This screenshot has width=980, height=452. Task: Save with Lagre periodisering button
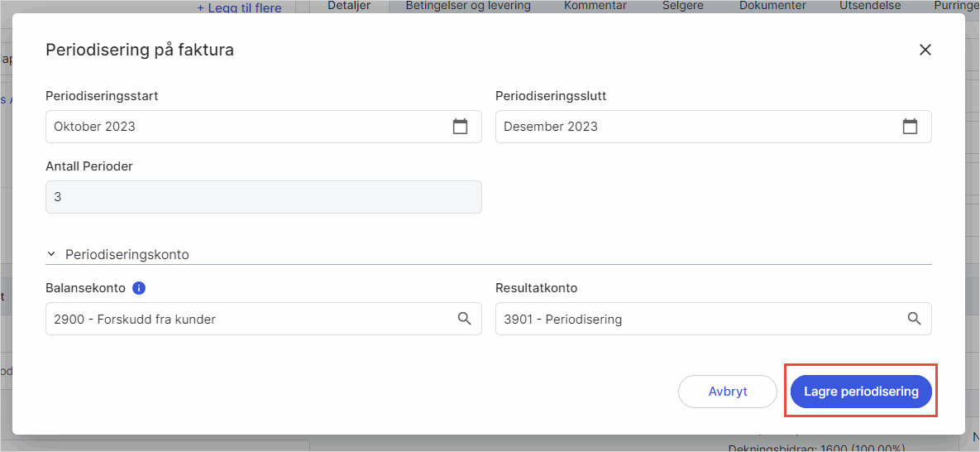(861, 392)
